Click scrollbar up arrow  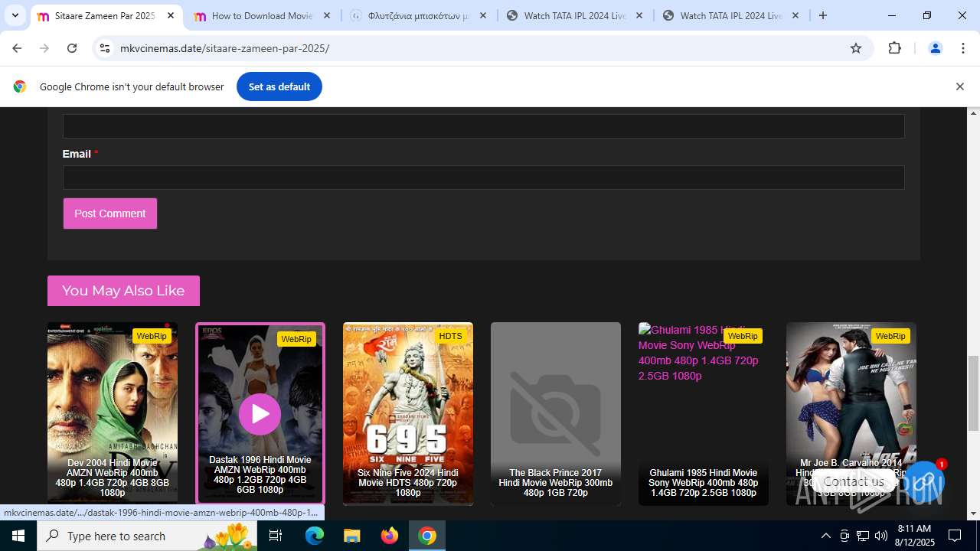973,113
